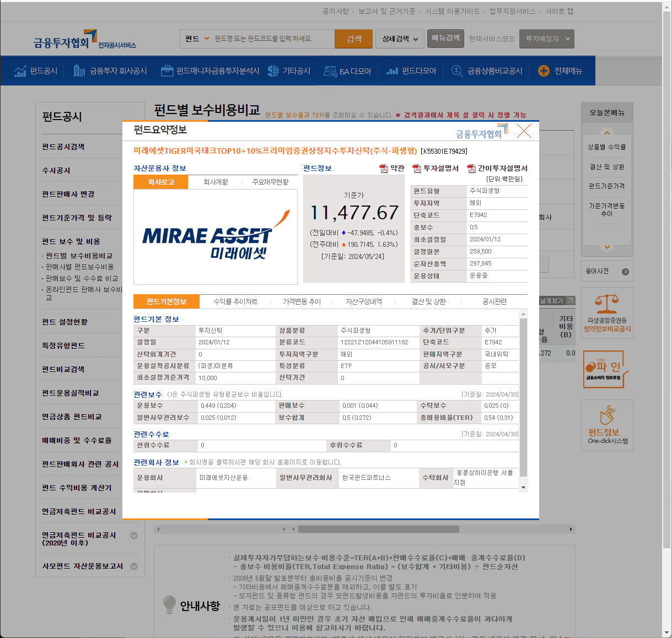The width and height of the screenshot is (672, 638).
Task: Open 공지사항 link at the top
Action: coord(335,11)
